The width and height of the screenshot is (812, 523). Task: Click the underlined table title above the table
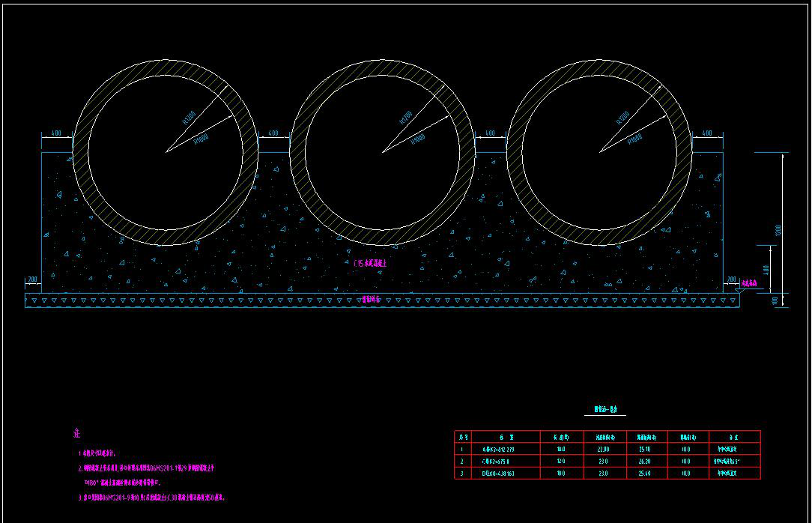point(605,410)
